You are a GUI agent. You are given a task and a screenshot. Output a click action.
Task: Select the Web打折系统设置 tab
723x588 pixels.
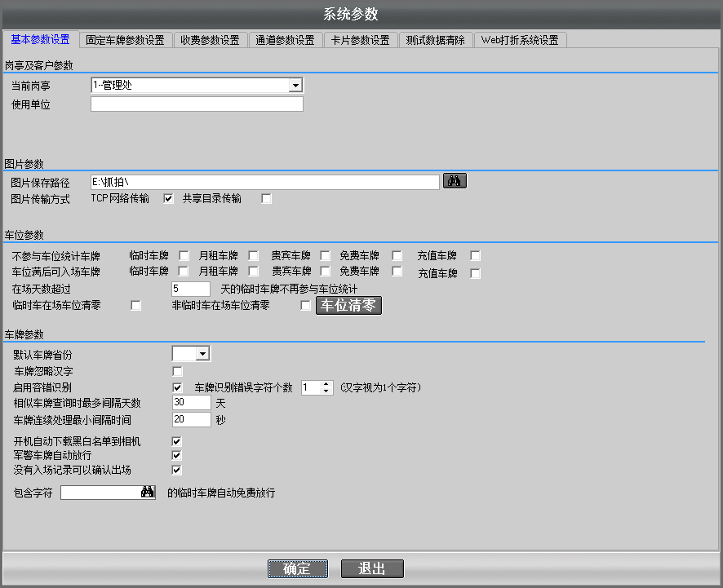(519, 40)
